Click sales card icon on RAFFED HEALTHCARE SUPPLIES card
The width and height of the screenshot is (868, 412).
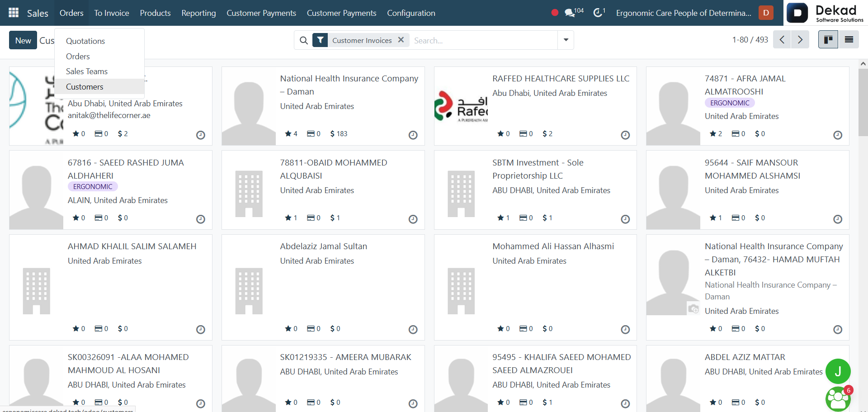point(523,134)
